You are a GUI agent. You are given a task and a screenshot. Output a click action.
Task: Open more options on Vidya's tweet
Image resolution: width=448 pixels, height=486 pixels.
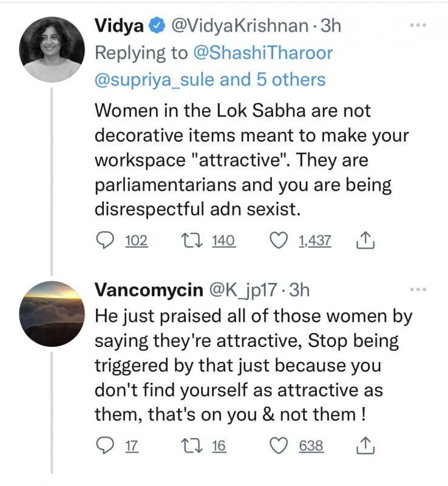coord(419,26)
